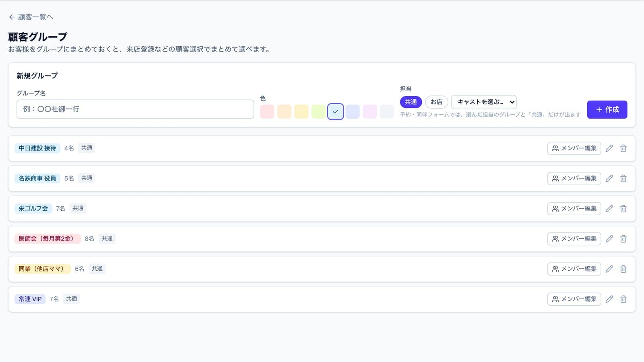Viewport: 644px width, 362px height.
Task: Click the selected checkmarked color swatch
Action: pos(336,111)
